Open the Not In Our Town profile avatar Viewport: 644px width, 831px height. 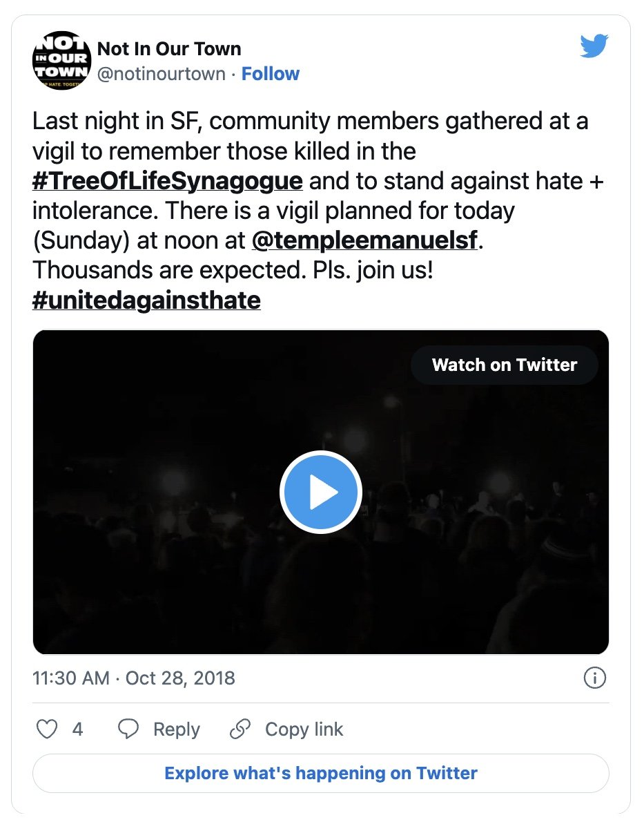[61, 61]
